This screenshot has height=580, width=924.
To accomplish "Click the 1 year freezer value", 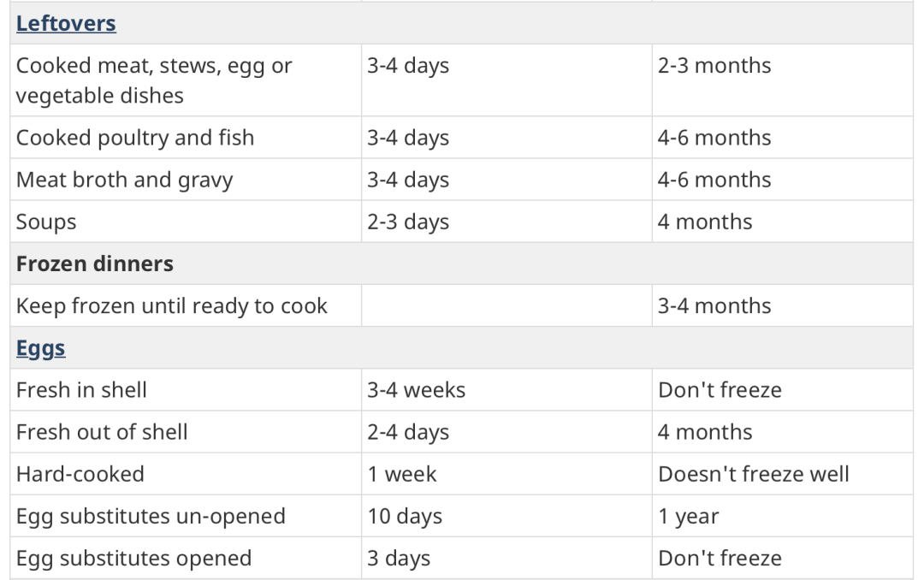I will click(689, 517).
